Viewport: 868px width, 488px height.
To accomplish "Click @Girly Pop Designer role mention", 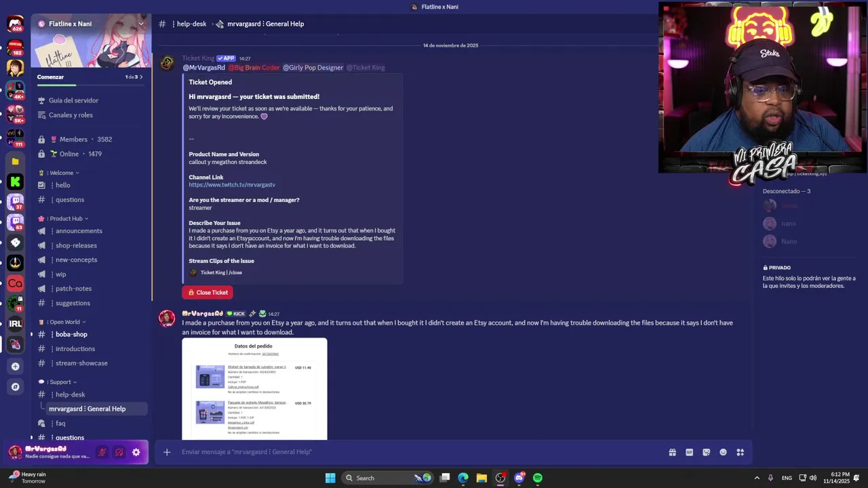I will pos(313,68).
